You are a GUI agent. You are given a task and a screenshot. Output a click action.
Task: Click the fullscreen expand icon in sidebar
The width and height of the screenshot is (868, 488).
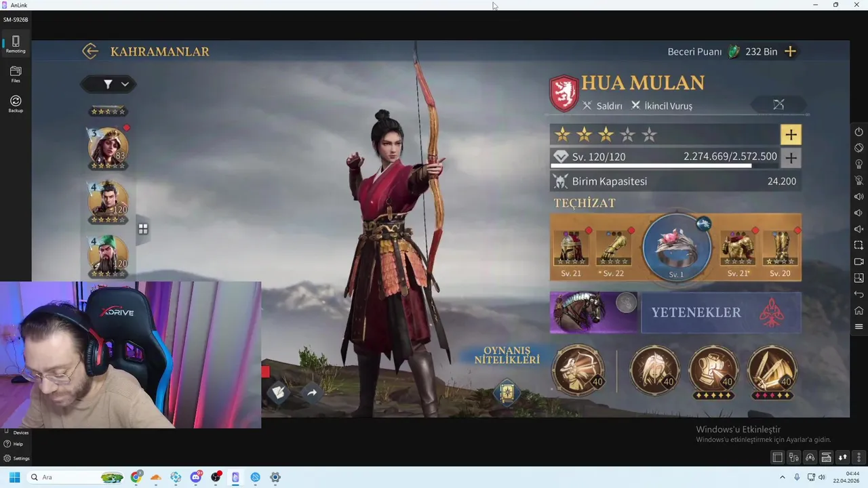pos(859,278)
